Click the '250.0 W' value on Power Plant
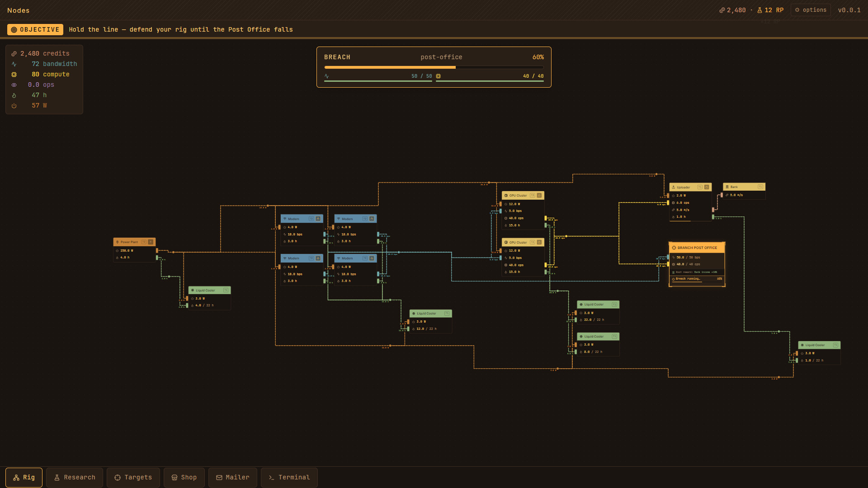 [127, 251]
